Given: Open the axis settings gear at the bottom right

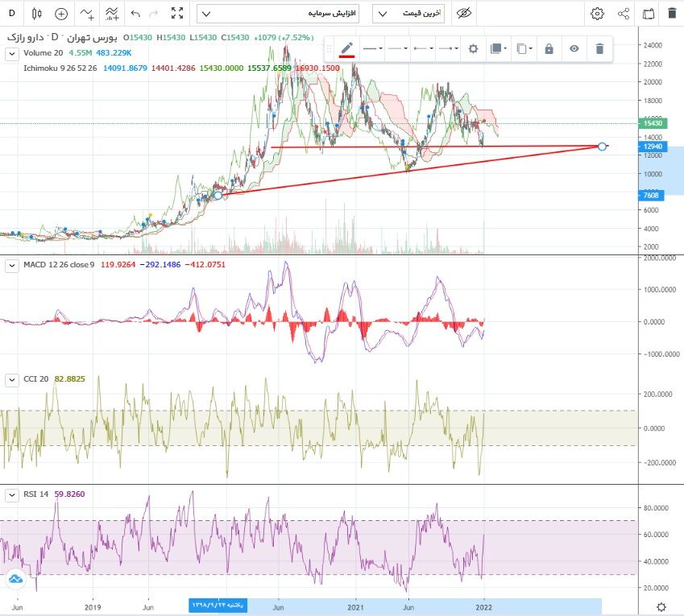Looking at the screenshot, I should click(x=661, y=606).
